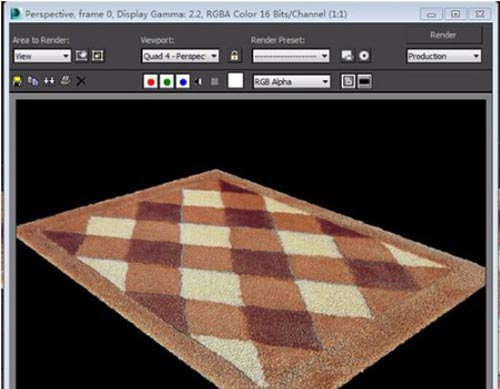This screenshot has width=500, height=389.
Task: Open the Environment and Effects dialog icon
Action: [x=364, y=56]
